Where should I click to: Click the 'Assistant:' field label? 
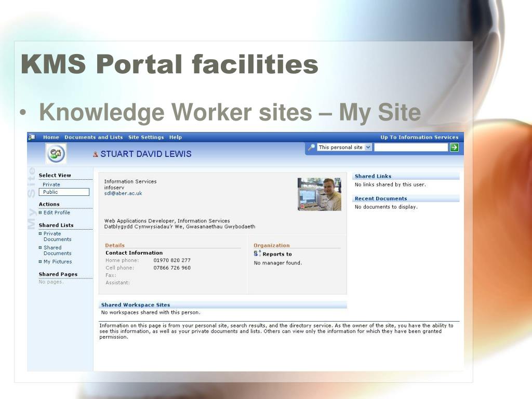point(118,283)
